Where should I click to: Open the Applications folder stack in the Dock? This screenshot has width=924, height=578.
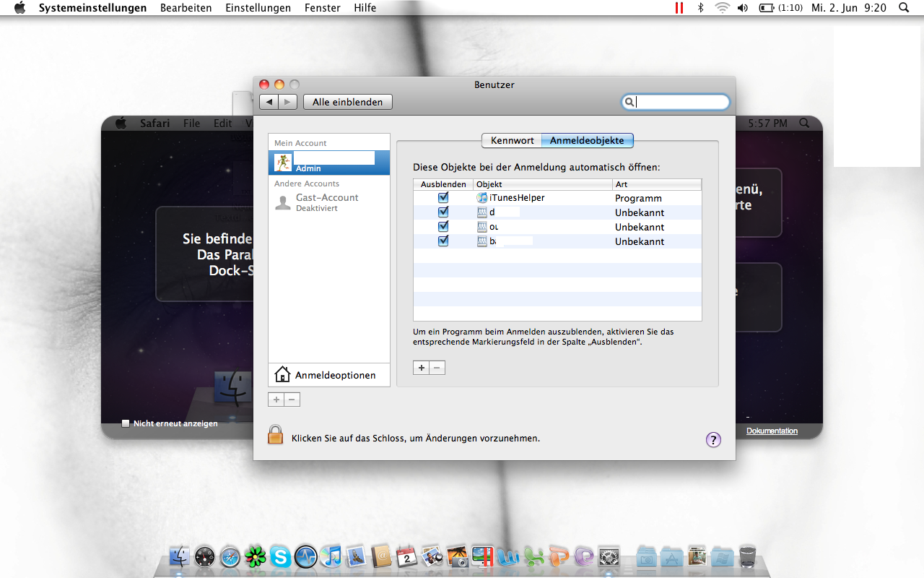[672, 556]
